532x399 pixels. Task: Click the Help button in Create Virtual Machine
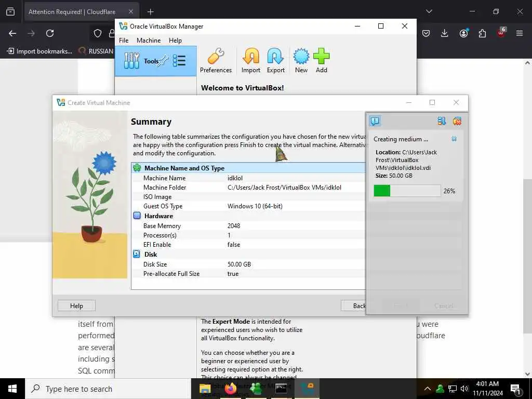pos(76,305)
